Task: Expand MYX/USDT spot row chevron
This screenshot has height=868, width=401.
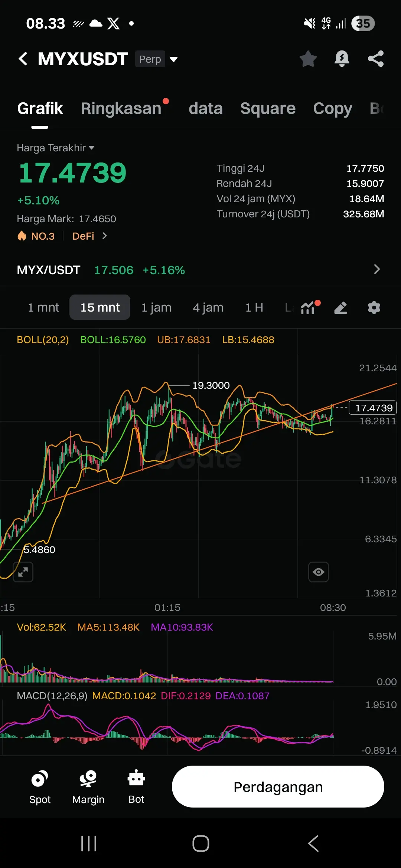Action: 376,269
